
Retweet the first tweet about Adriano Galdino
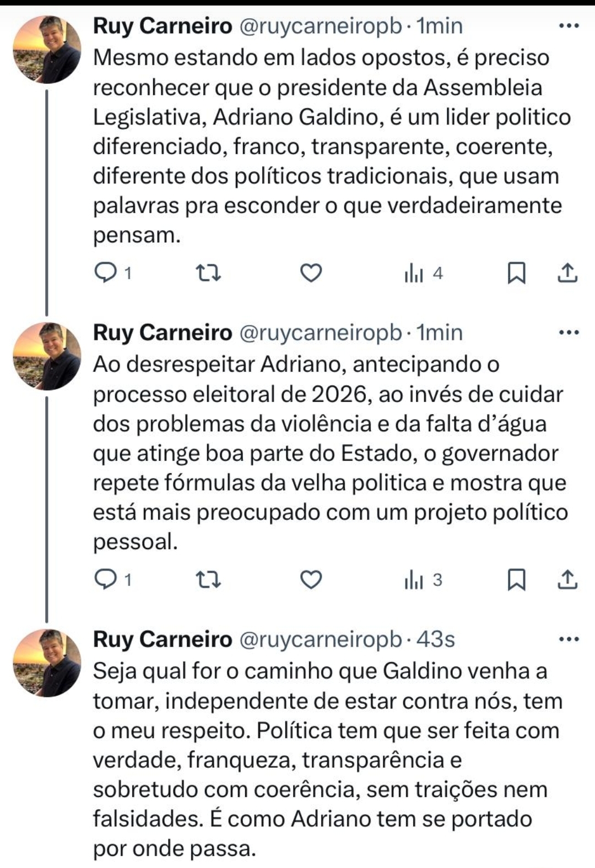[x=209, y=273]
